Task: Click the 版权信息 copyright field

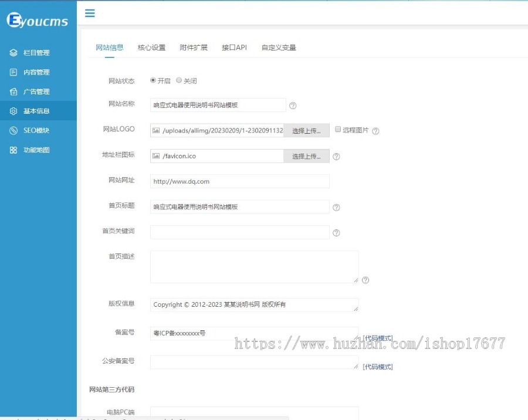Action: [x=254, y=304]
